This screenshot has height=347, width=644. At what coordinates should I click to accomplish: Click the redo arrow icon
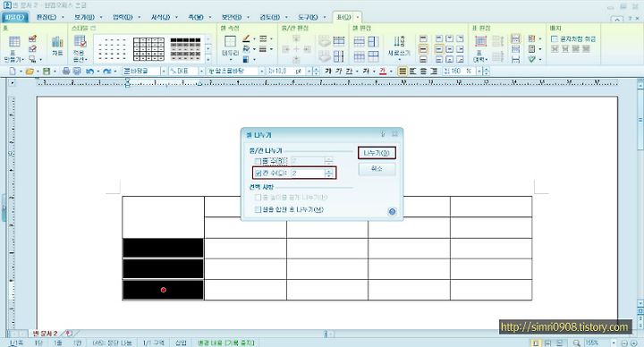pyautogui.click(x=107, y=72)
